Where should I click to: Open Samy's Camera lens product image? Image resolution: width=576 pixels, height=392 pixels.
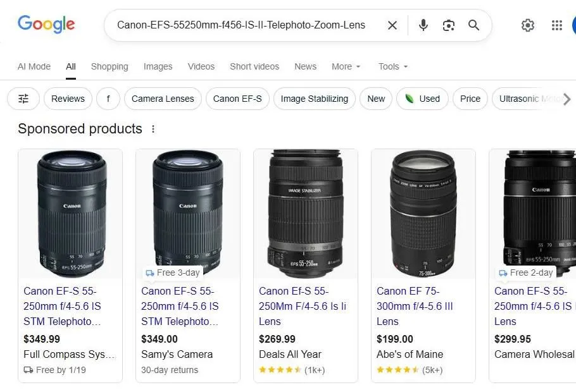(x=188, y=214)
